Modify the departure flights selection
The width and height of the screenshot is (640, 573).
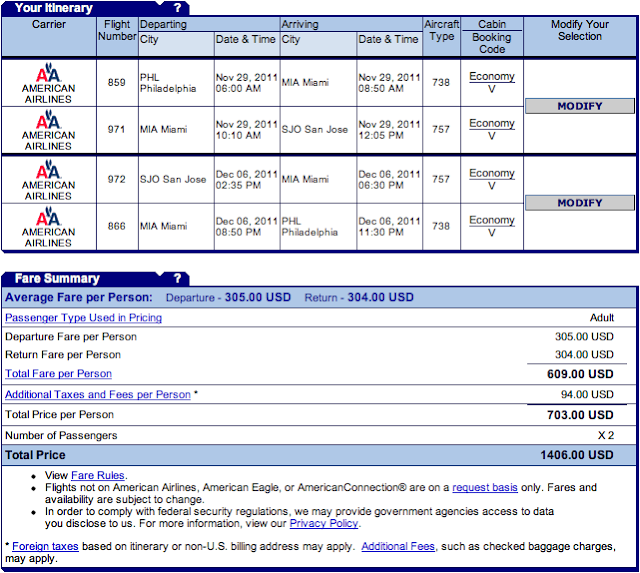click(x=580, y=106)
